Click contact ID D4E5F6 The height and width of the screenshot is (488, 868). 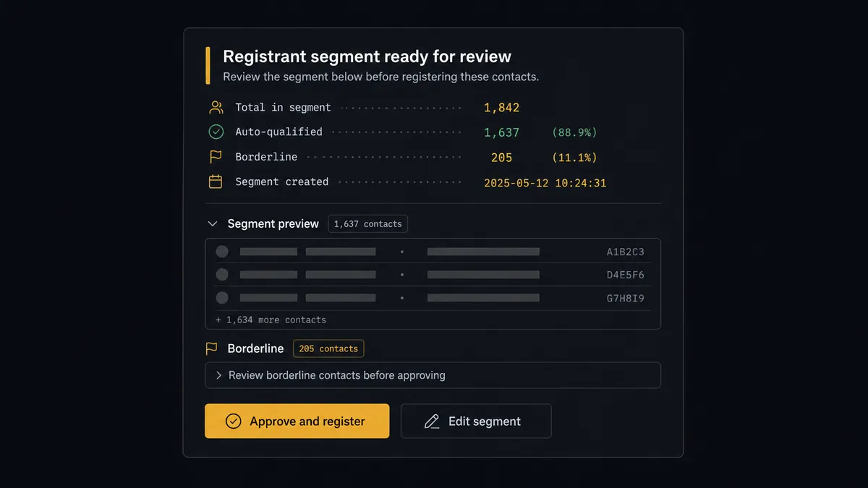point(625,275)
